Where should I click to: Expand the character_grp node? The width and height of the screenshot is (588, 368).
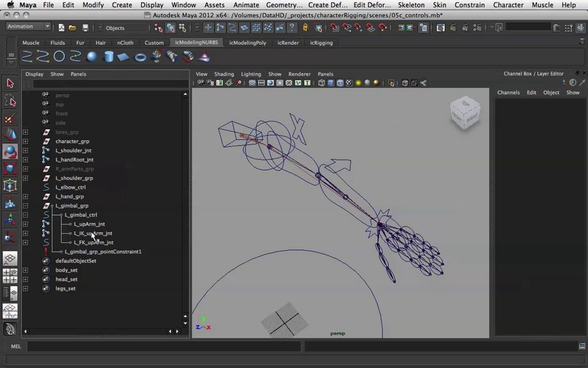pyautogui.click(x=25, y=141)
